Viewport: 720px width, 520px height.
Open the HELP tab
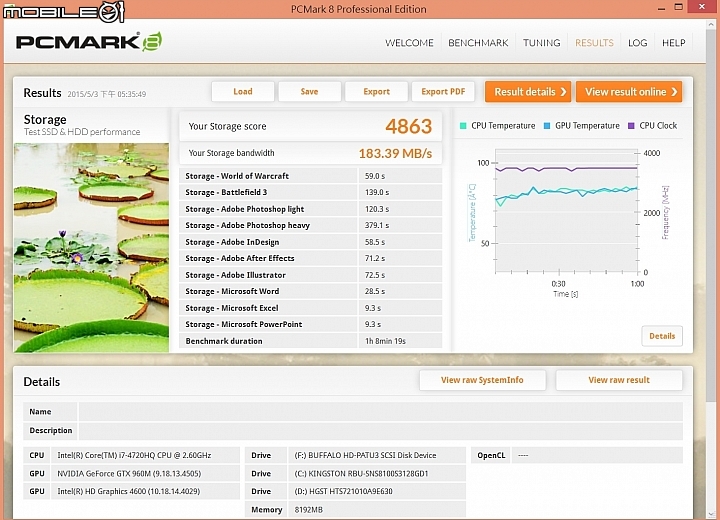click(673, 43)
